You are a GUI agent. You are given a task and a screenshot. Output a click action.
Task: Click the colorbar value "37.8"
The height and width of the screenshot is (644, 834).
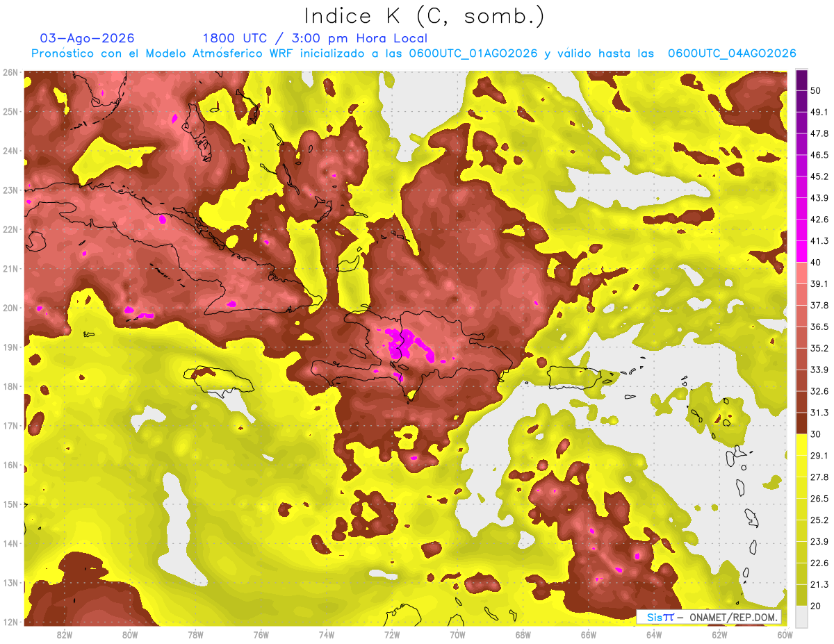coord(819,305)
